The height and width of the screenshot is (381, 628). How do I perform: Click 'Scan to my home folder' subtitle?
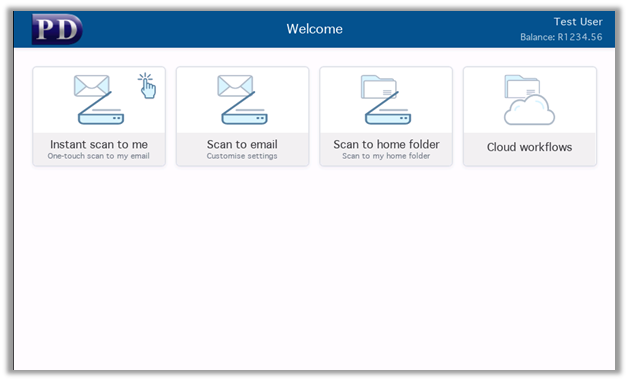pos(386,156)
